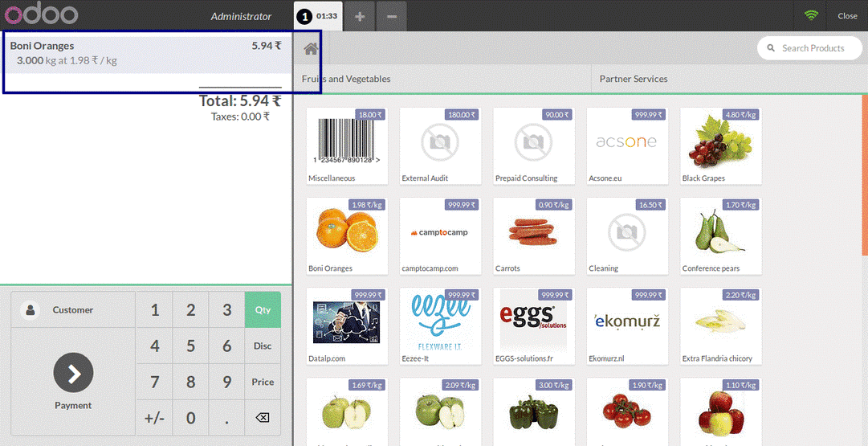Screen dimensions: 868x446
Task: Click the Payment arrow button
Action: (73, 372)
